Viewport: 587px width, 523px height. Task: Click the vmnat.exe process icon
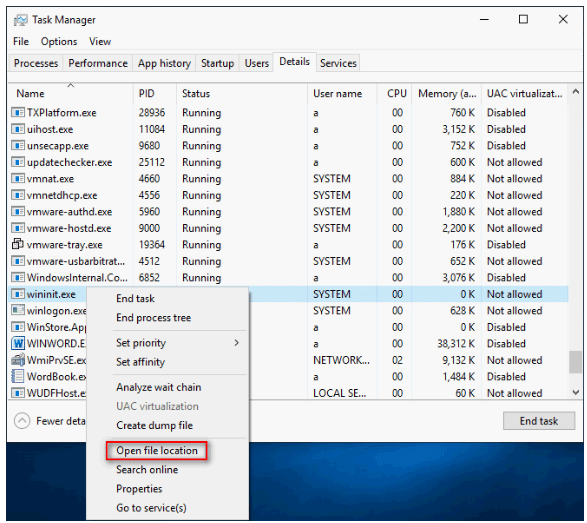pos(18,179)
